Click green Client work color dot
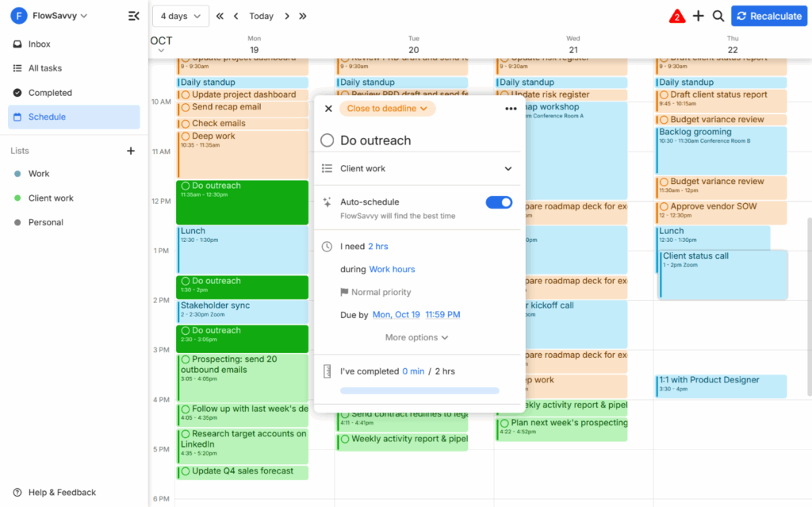Image resolution: width=812 pixels, height=507 pixels. tap(17, 198)
